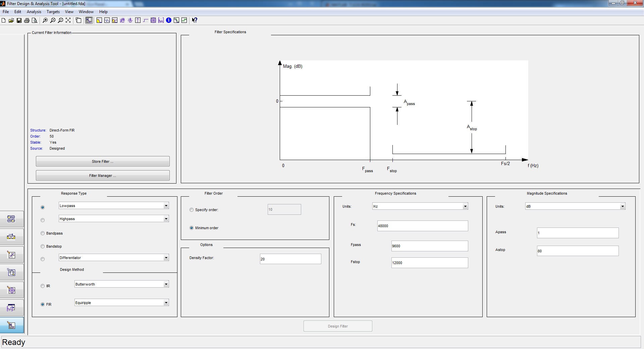644x349 pixels.
Task: Select the Specify order option
Action: point(192,210)
